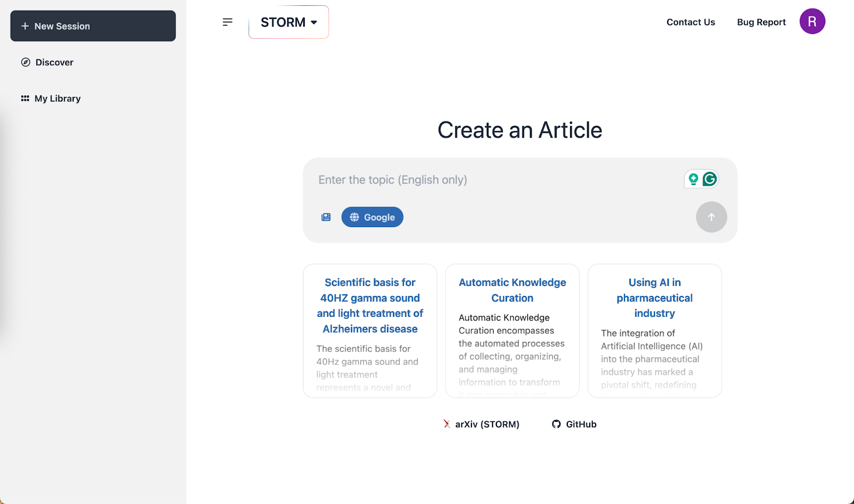The height and width of the screenshot is (504, 854).
Task: Open the Using AI in pharmaceutical industry card
Action: tap(655, 331)
